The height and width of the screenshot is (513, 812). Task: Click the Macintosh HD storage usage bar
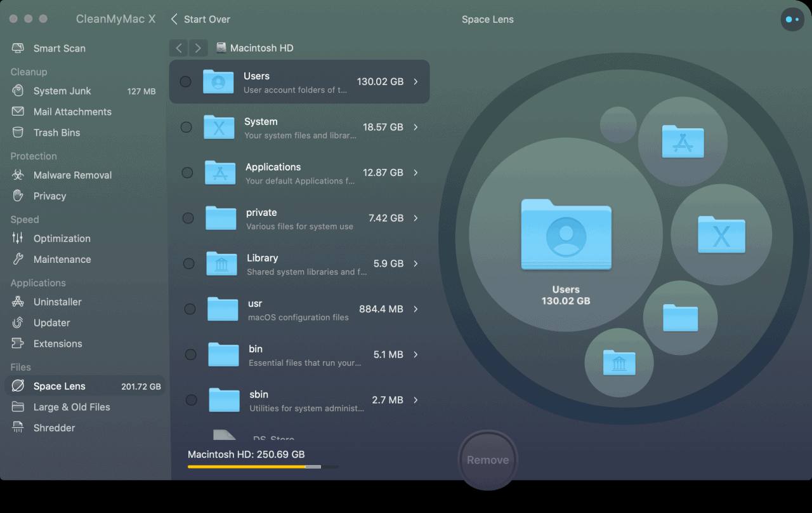(263, 467)
